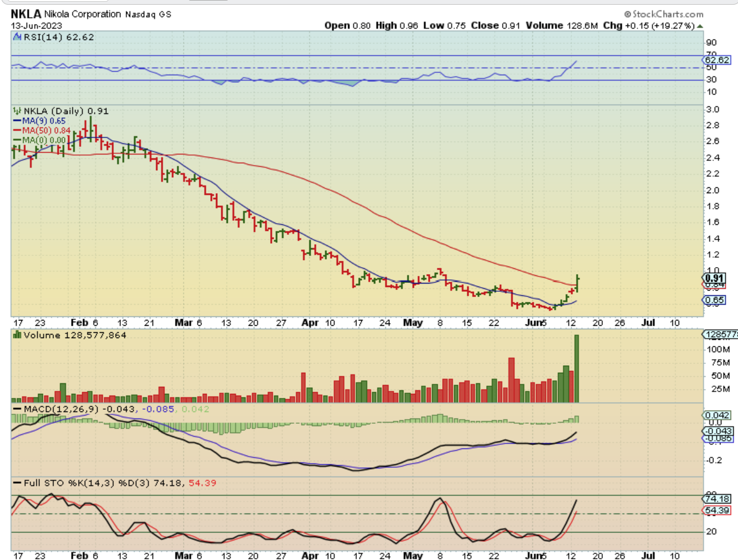The height and width of the screenshot is (560, 738).
Task: Click the red MA(50) legend line marker
Action: [x=17, y=130]
